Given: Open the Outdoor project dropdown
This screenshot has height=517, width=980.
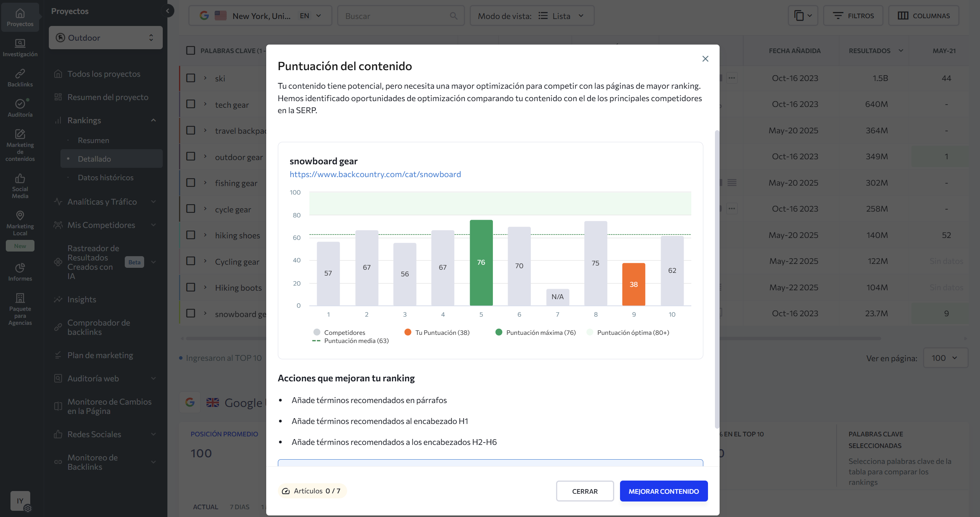Looking at the screenshot, I should pyautogui.click(x=105, y=38).
